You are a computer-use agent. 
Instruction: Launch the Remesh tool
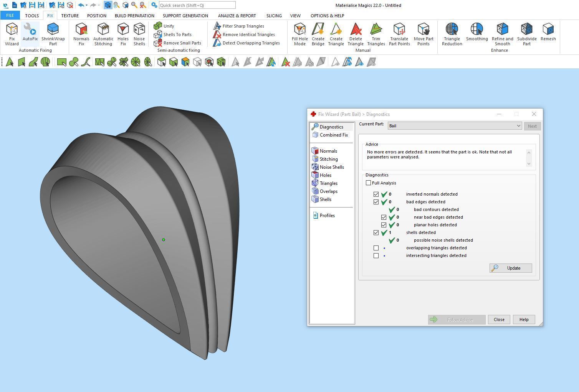pos(548,32)
